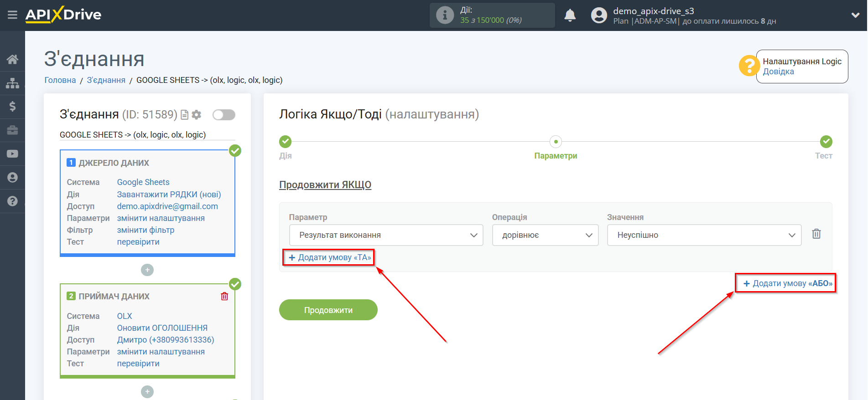Expand the account dropdown chevron

click(855, 15)
